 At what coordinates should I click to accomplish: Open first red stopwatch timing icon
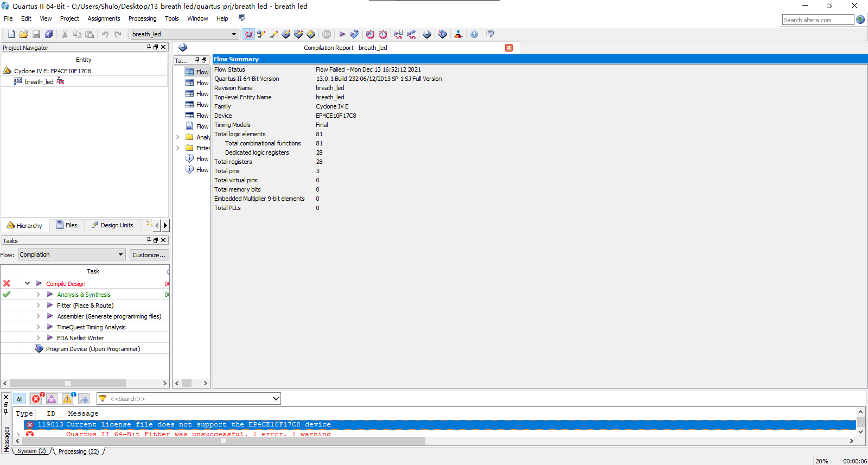pyautogui.click(x=370, y=34)
